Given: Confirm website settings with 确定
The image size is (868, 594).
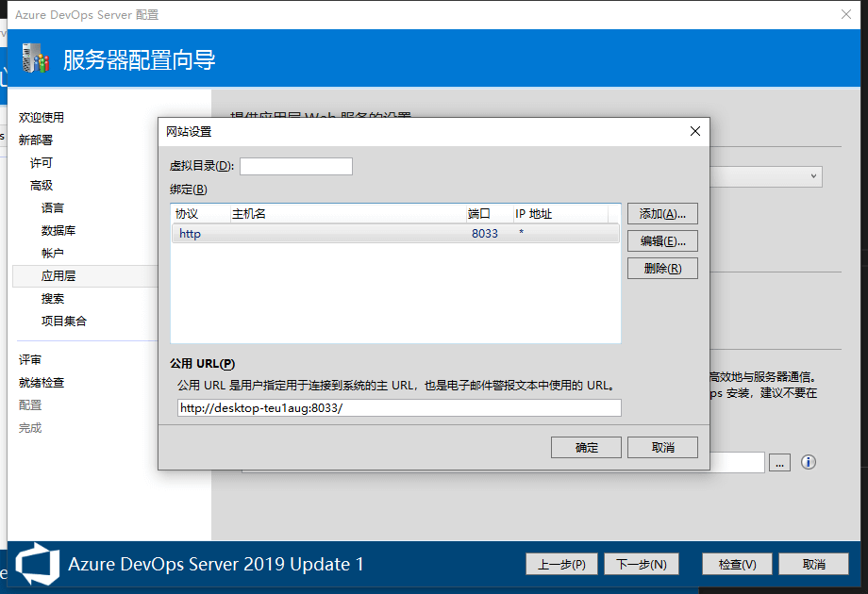Looking at the screenshot, I should click(586, 447).
